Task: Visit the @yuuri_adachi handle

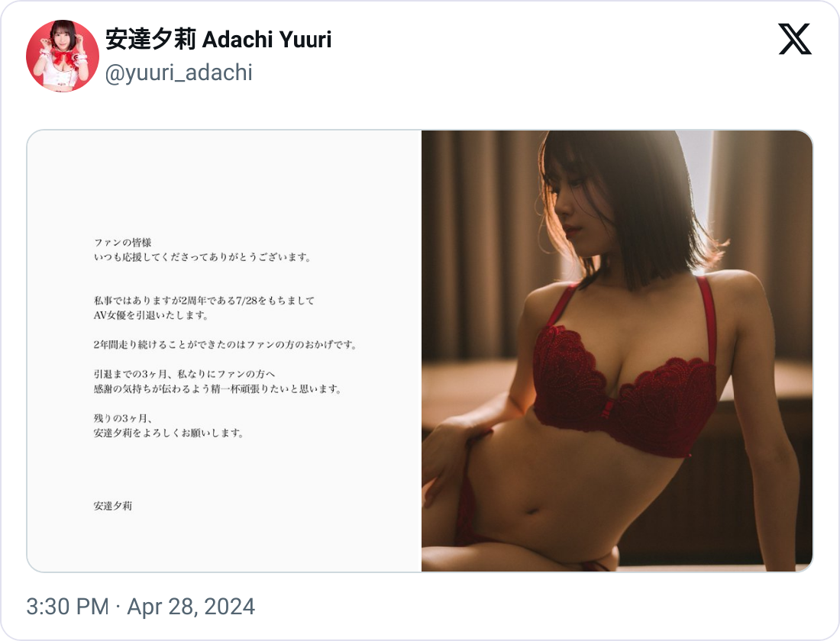Action: (x=179, y=72)
